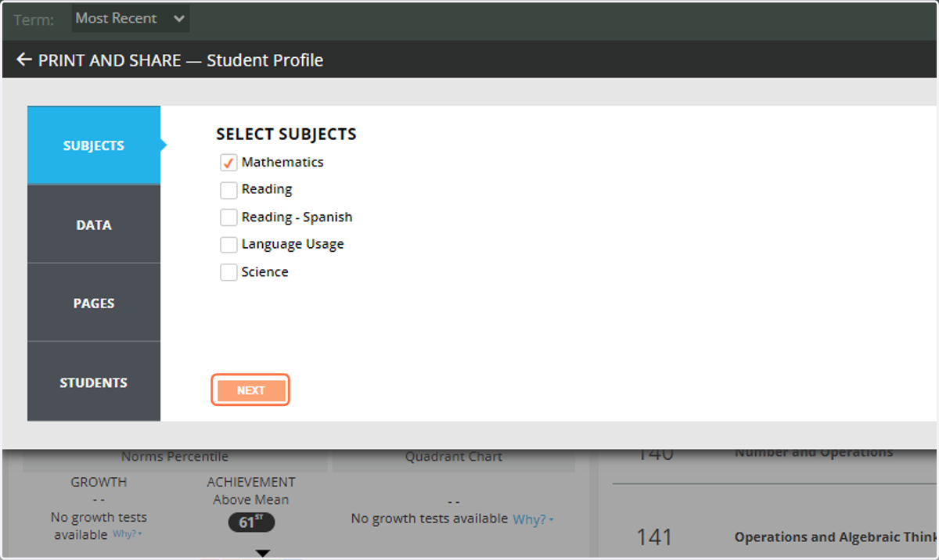939x560 pixels.
Task: Select the Operations and Algebraic Thinking row
Action: tap(775, 537)
